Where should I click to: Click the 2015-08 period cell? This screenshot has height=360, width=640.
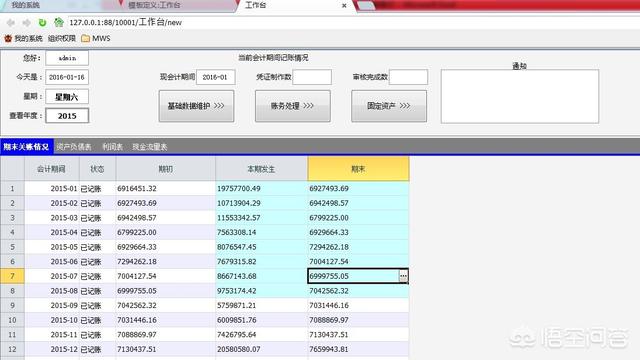click(51, 291)
